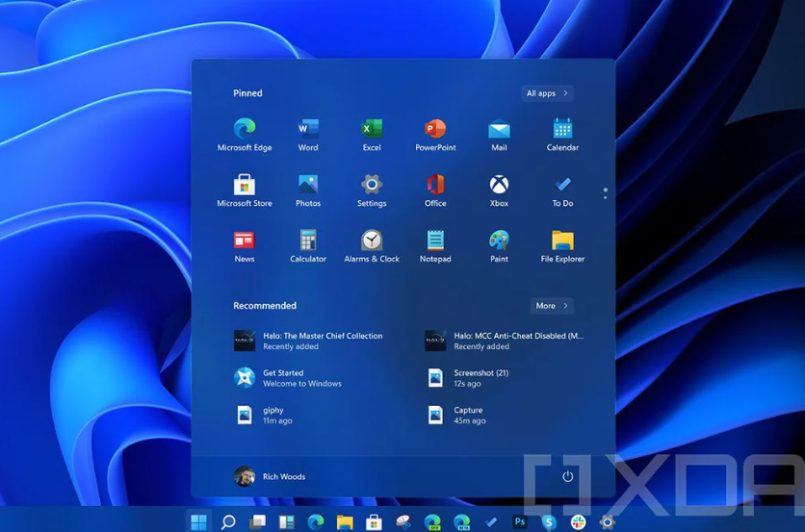
Task: Launch Word from the pinned section
Action: pyautogui.click(x=308, y=135)
